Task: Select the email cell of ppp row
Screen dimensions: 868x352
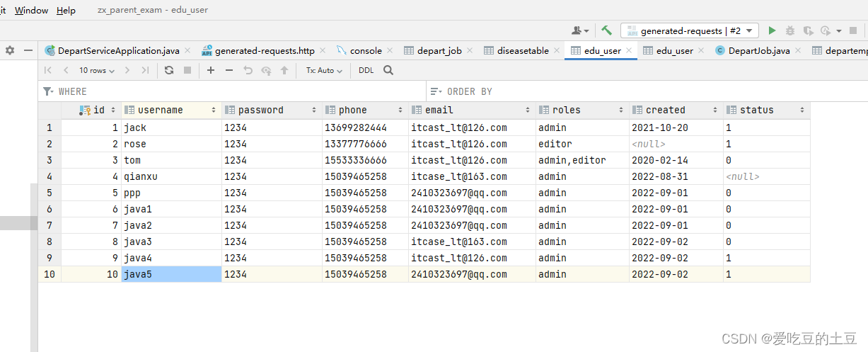Action: point(472,193)
